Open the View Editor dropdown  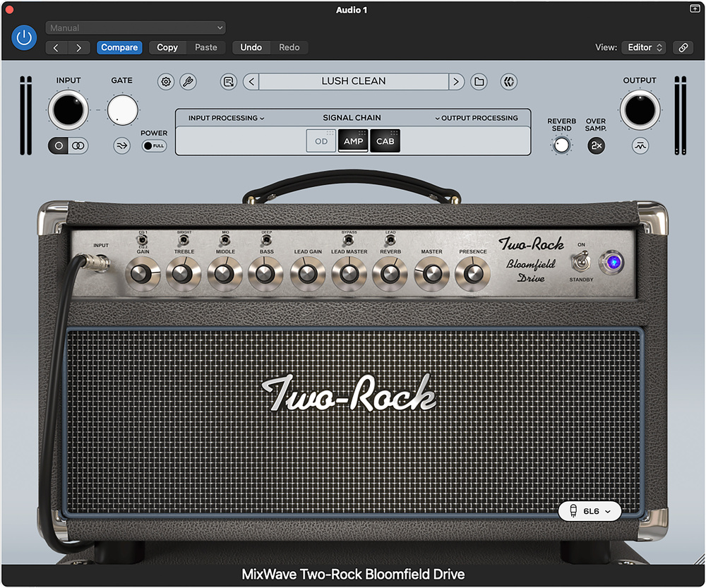(643, 48)
